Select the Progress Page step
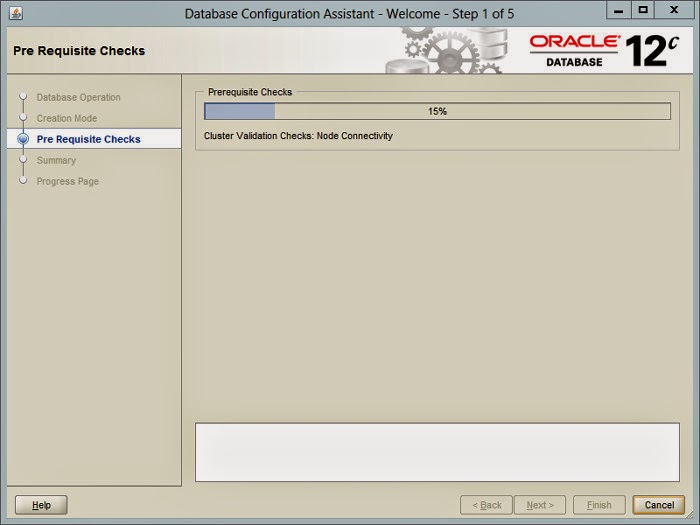This screenshot has width=700, height=525. coord(67,181)
